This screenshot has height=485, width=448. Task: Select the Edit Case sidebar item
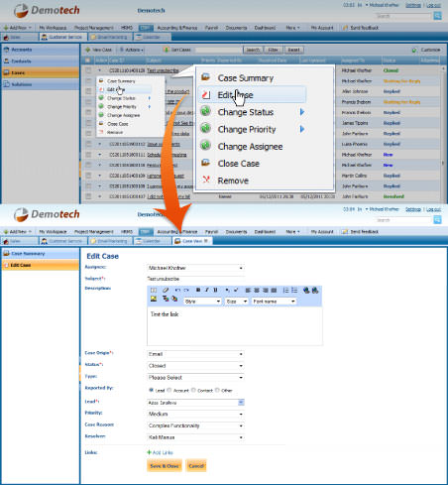[41, 265]
